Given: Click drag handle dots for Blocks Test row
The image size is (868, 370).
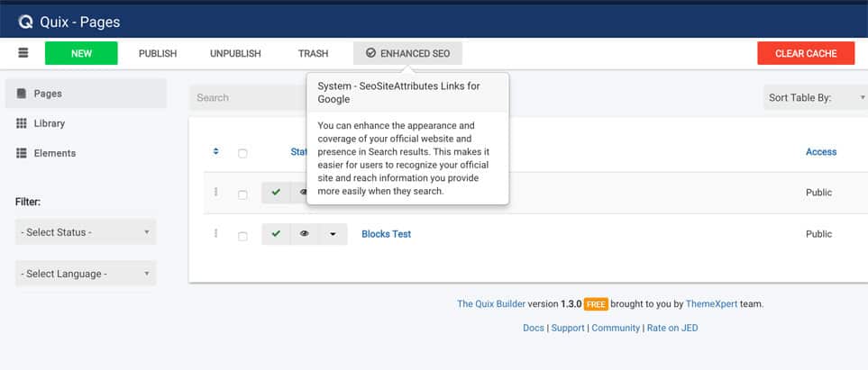Looking at the screenshot, I should click(x=216, y=233).
